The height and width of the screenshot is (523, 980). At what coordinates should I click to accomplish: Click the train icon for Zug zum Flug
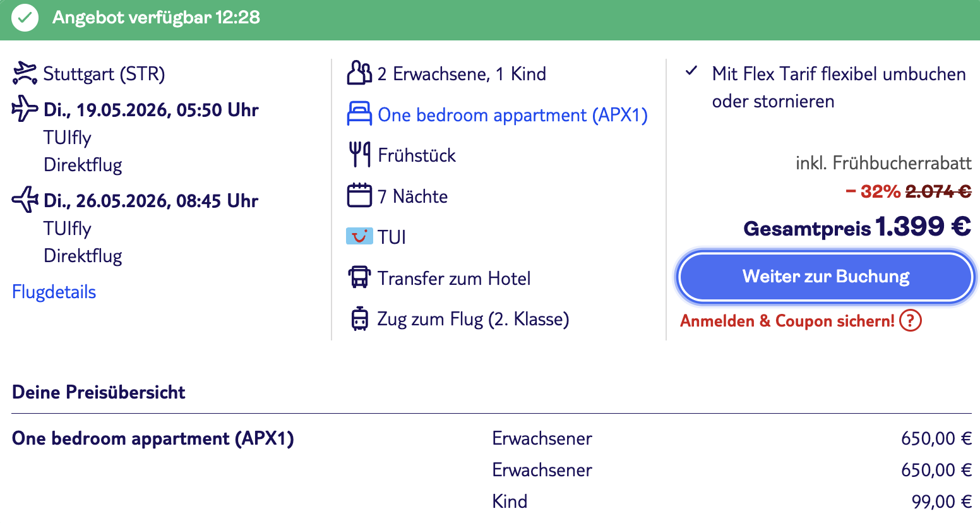click(x=359, y=318)
